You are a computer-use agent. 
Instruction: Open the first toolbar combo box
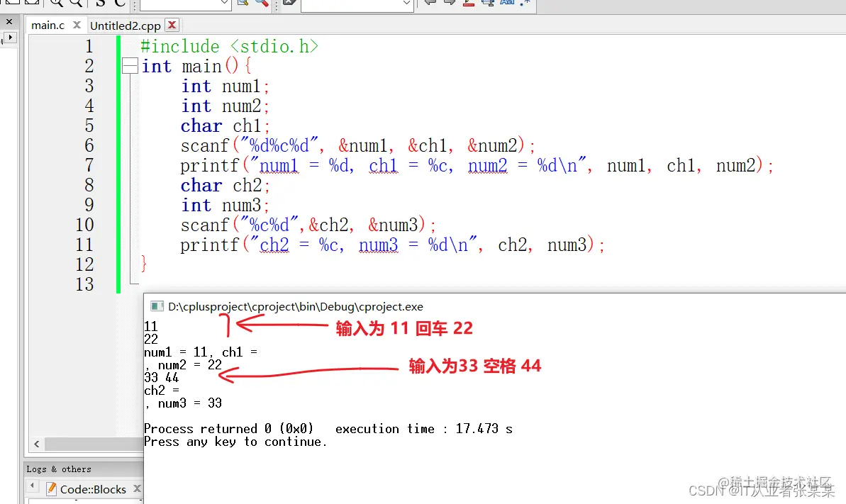186,4
